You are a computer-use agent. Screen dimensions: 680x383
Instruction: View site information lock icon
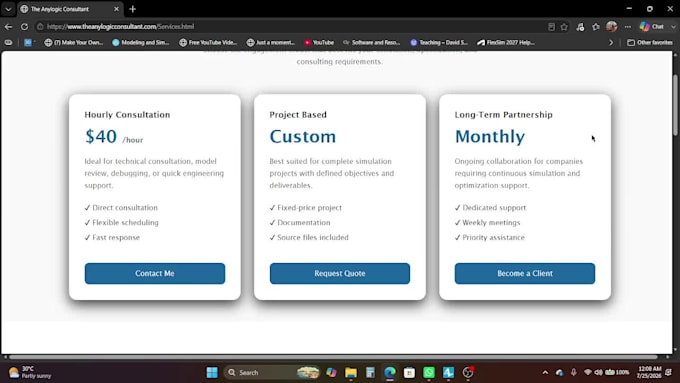40,26
